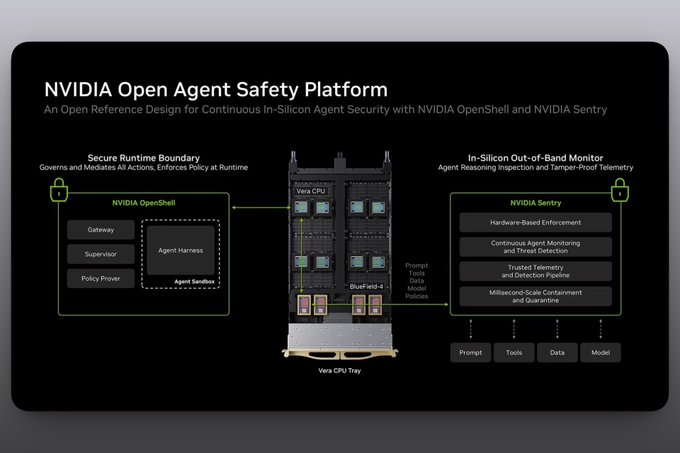Click the green padlock icon above NVIDIA OpenShell
680x453 pixels.
point(59,190)
